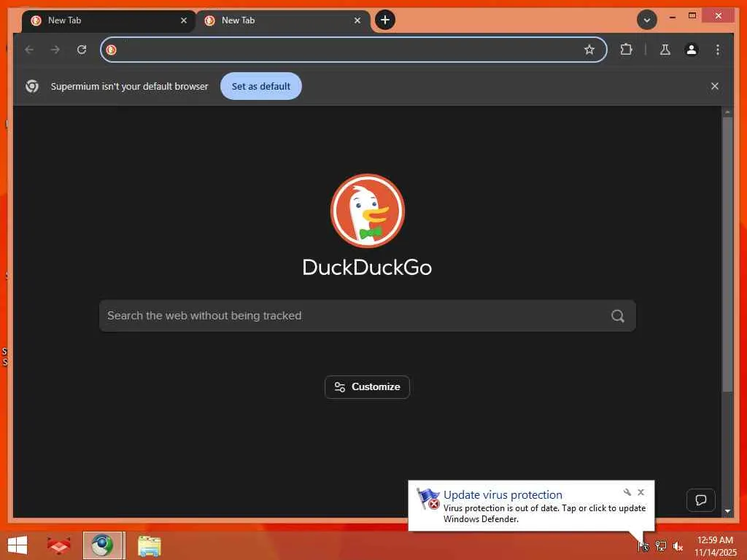
Task: Open the three-dot browser menu
Action: [x=718, y=50]
